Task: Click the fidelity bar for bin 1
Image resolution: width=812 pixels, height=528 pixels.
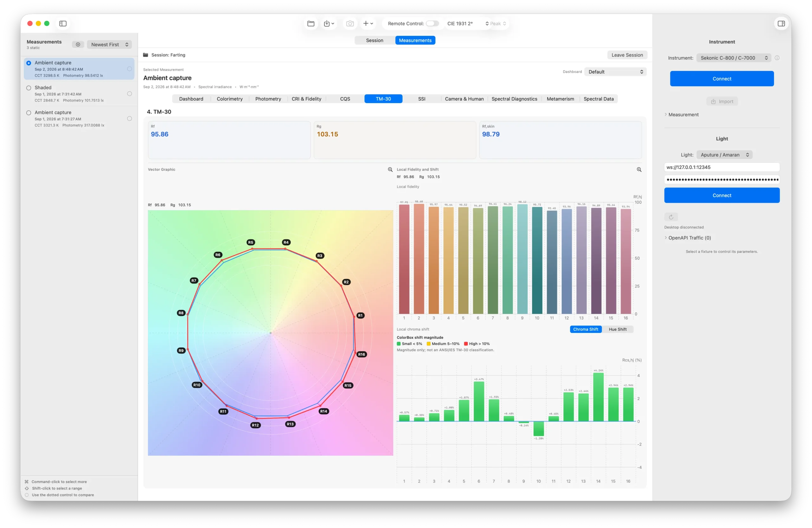Action: [404, 259]
